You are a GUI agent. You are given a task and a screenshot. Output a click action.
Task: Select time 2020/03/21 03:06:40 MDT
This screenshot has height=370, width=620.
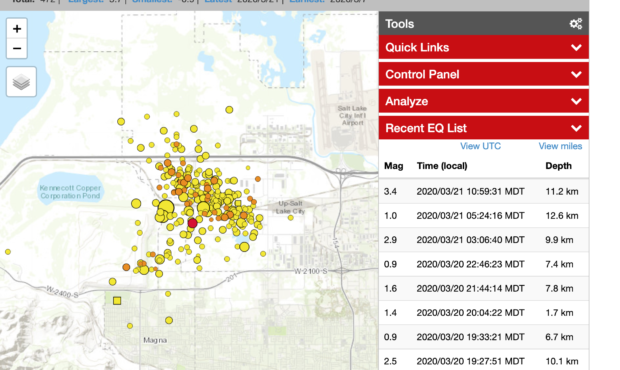pyautogui.click(x=471, y=240)
